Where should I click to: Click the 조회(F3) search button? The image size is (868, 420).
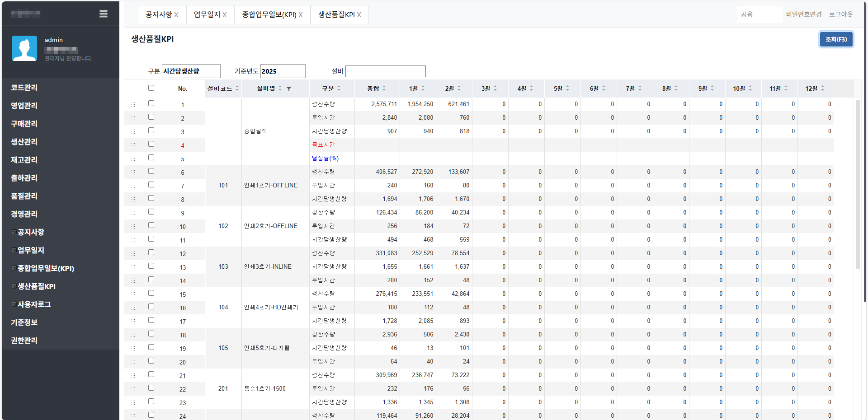(836, 39)
